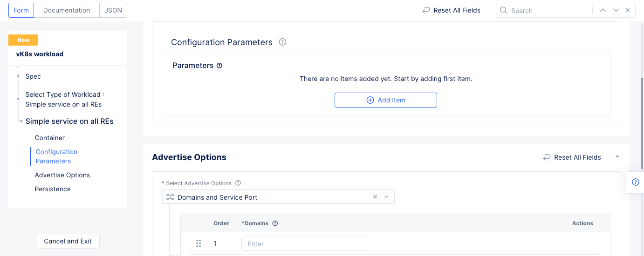Click Cancel and Exit button

click(x=68, y=241)
